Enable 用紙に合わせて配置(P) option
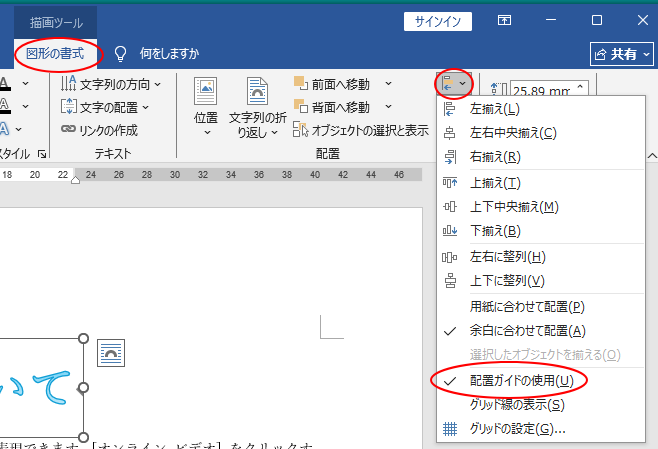 (540, 307)
